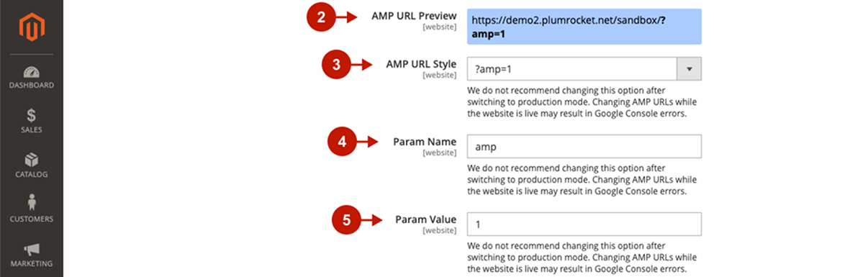Open Sales via the dollar icon
Image resolution: width=868 pixels, height=277 pixels.
point(31,116)
